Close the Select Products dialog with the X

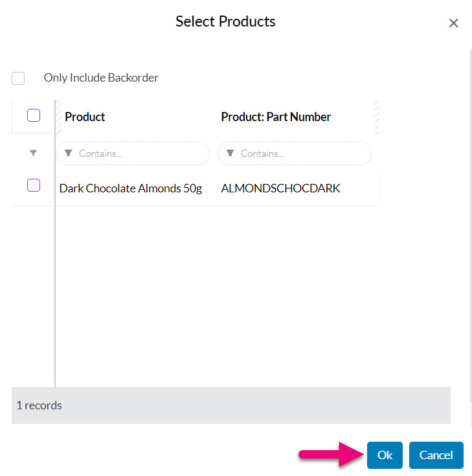(x=453, y=23)
